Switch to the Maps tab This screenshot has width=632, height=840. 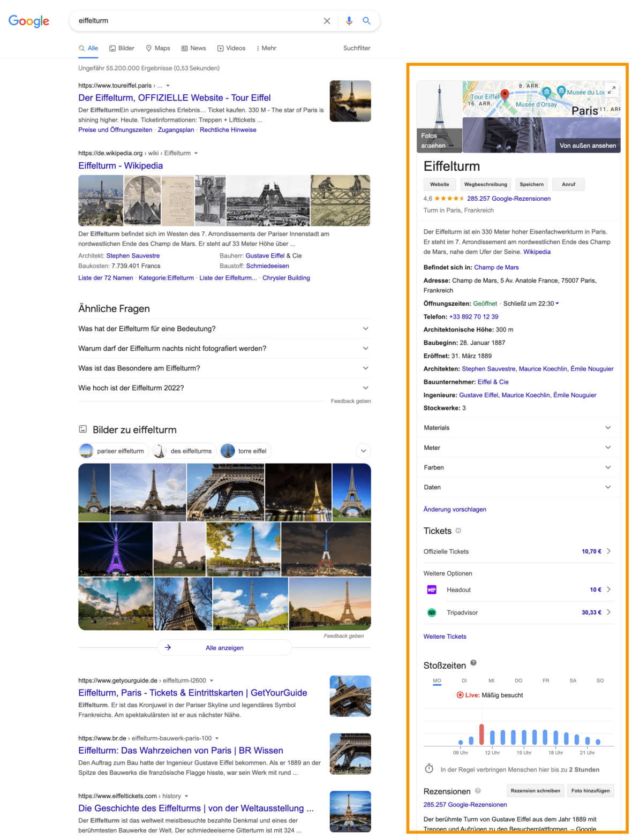click(158, 48)
